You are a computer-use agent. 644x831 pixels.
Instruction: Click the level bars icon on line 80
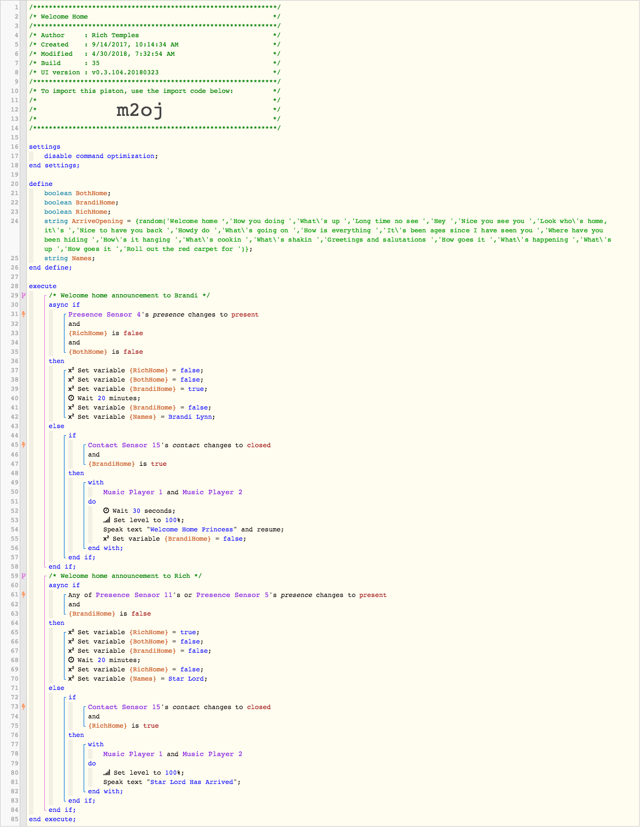107,773
